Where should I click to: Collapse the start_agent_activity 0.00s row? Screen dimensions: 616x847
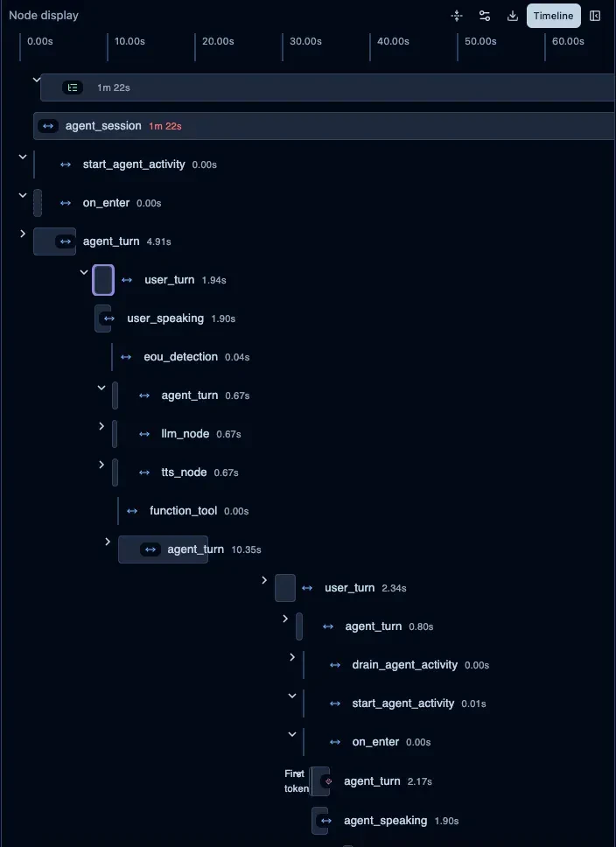[x=23, y=157]
